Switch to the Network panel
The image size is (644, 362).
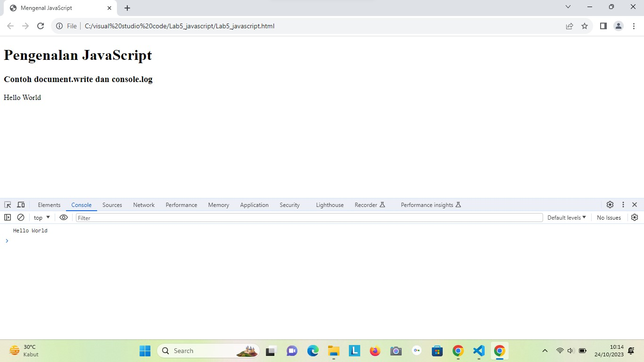coord(143,205)
